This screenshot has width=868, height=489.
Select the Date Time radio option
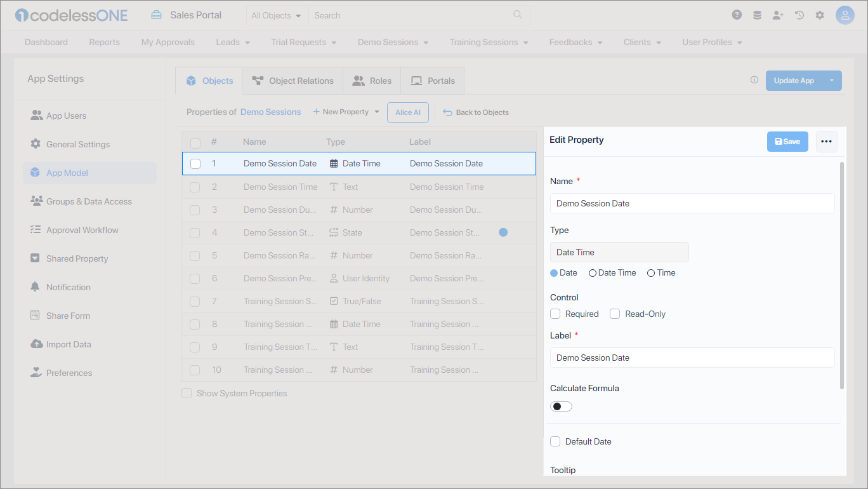tap(593, 273)
